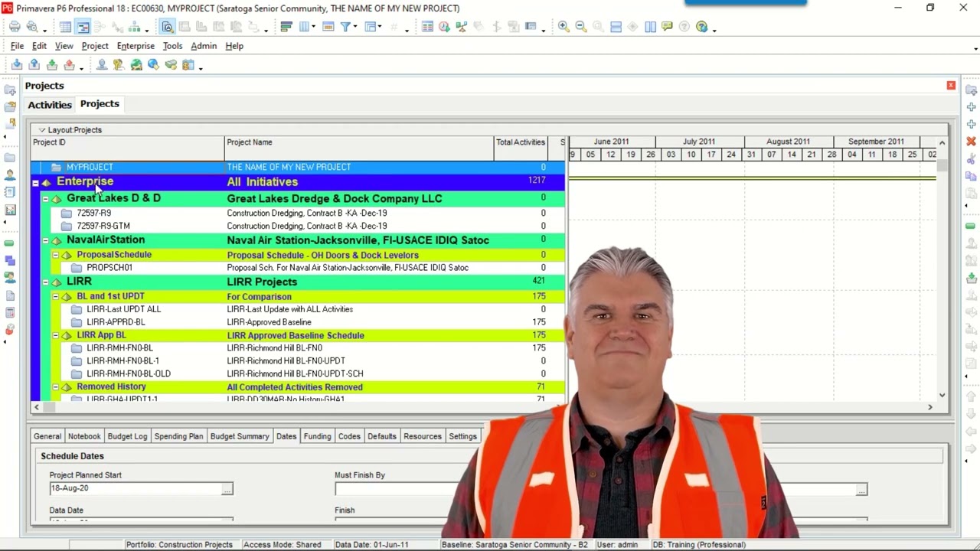Click the Print icon in the toolbar
Image resolution: width=980 pixels, height=551 pixels.
(x=15, y=27)
